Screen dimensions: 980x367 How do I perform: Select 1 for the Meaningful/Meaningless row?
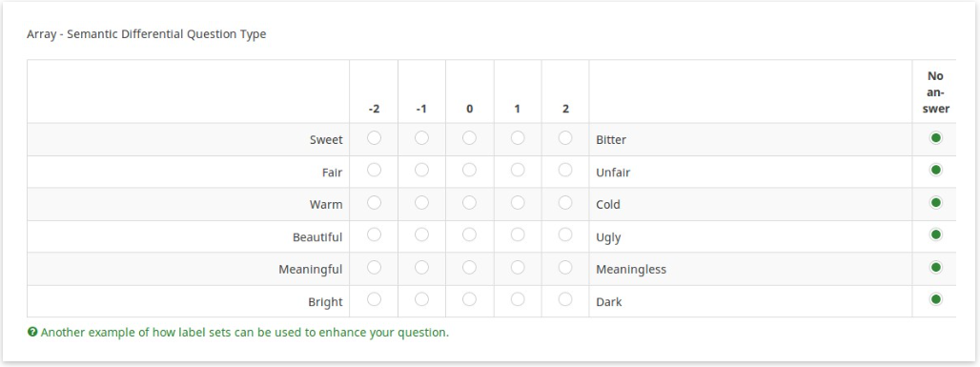coord(518,267)
